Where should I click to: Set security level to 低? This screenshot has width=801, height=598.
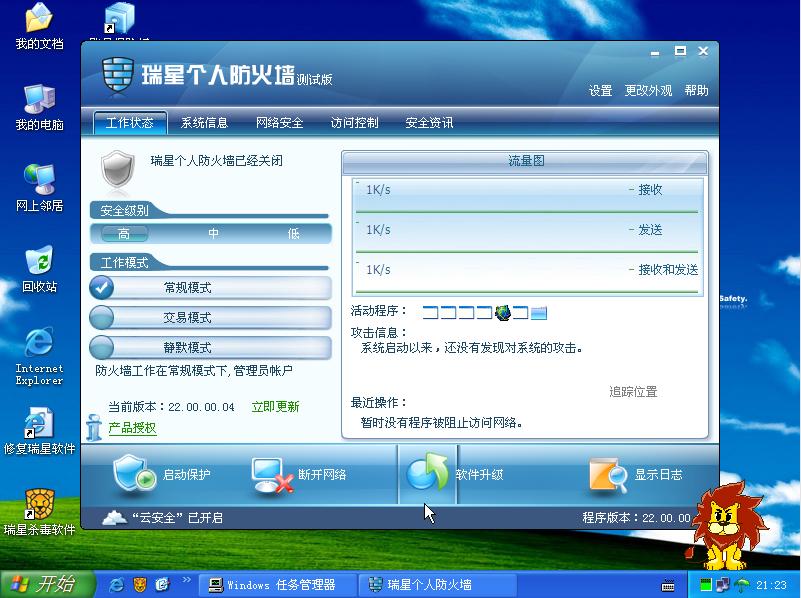pyautogui.click(x=293, y=234)
